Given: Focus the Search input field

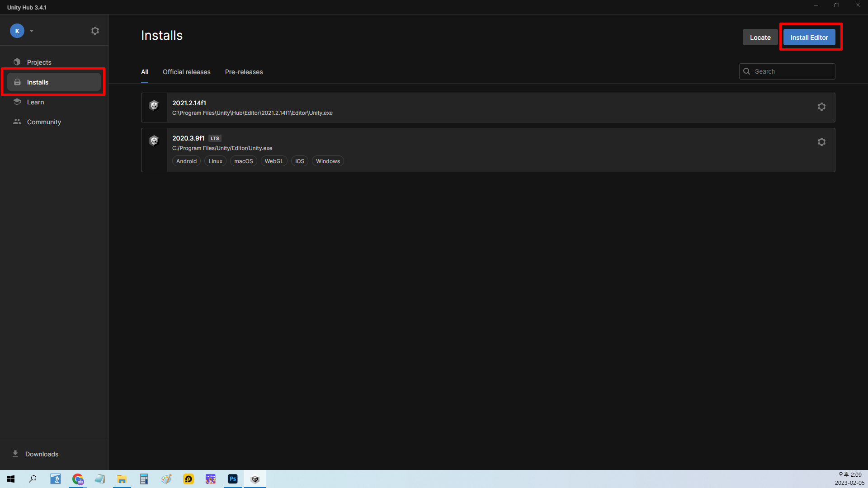Looking at the screenshot, I should pyautogui.click(x=791, y=71).
